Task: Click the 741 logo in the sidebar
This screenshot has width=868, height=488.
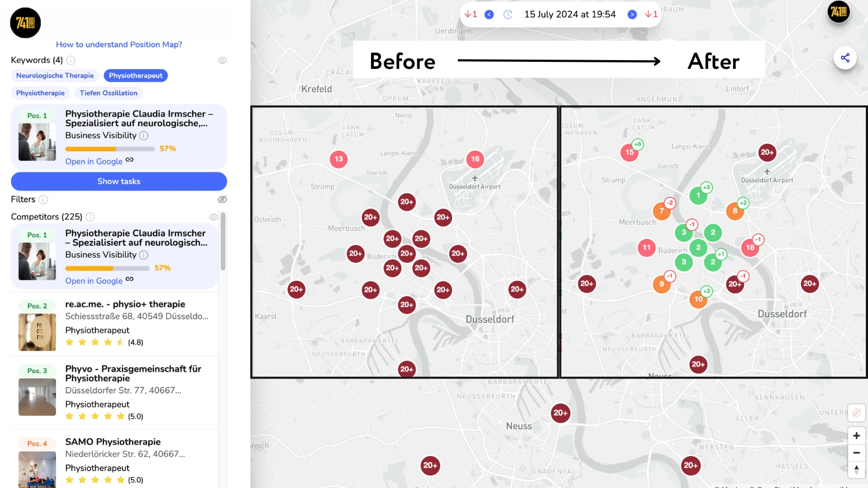Action: (x=24, y=23)
